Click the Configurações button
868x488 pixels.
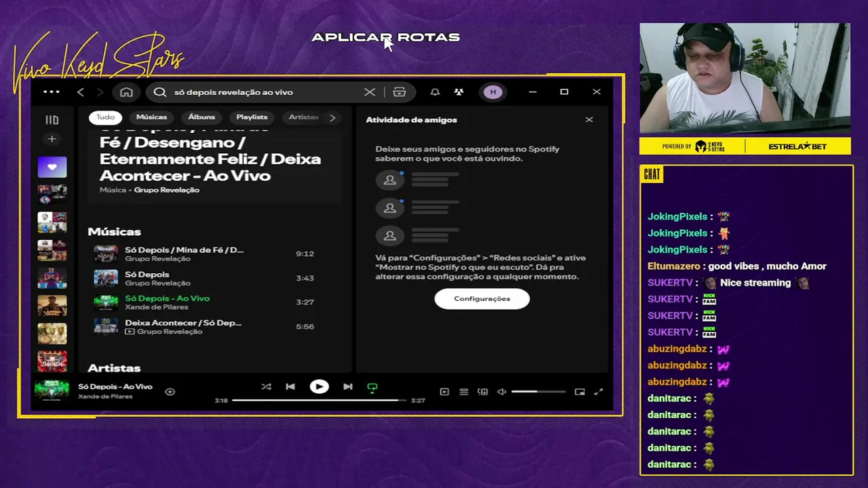pos(482,299)
